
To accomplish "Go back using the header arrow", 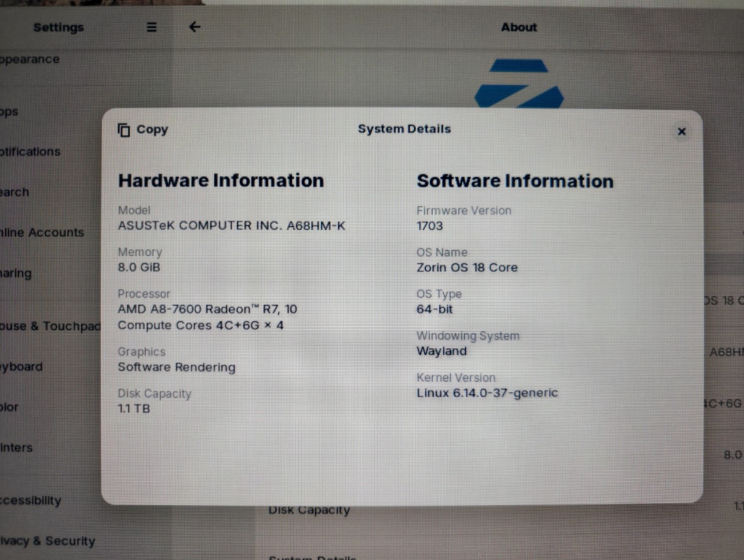I will click(x=195, y=27).
